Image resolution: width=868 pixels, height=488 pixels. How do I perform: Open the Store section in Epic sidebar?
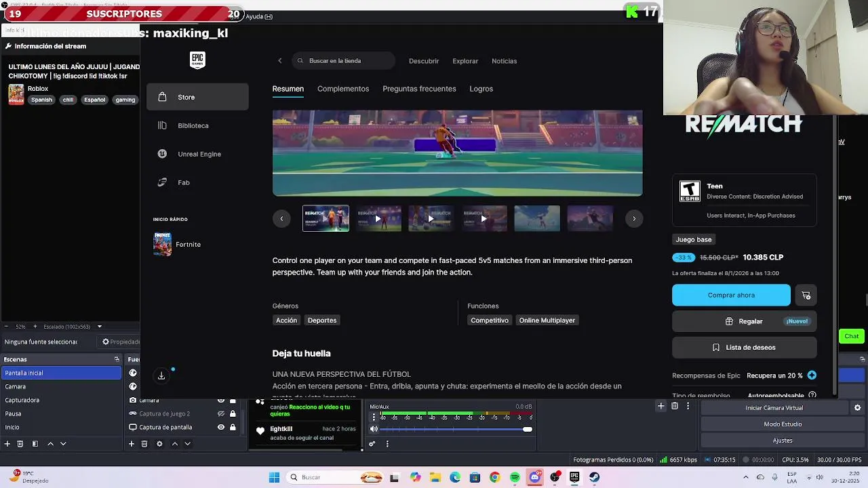coord(197,97)
